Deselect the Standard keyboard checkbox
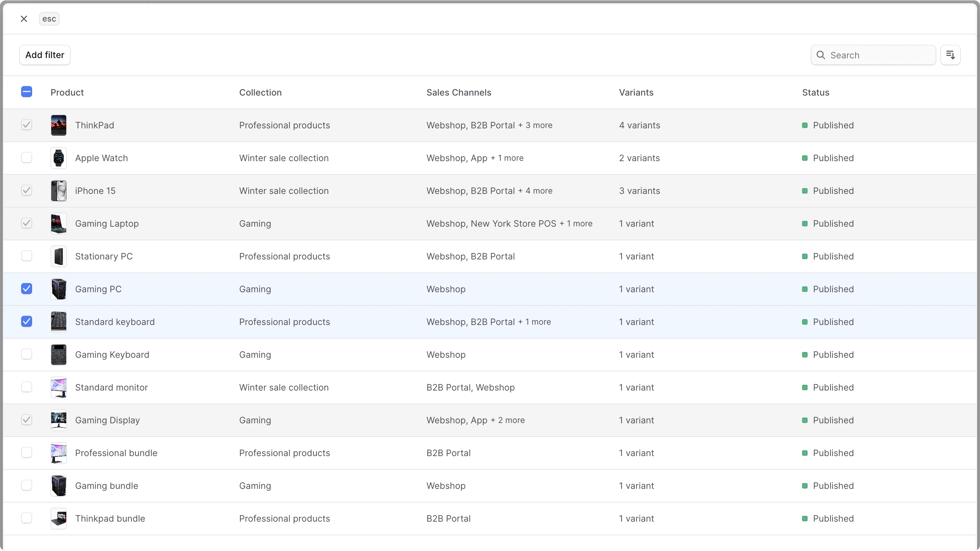Viewport: 980px width, 551px height. click(27, 321)
